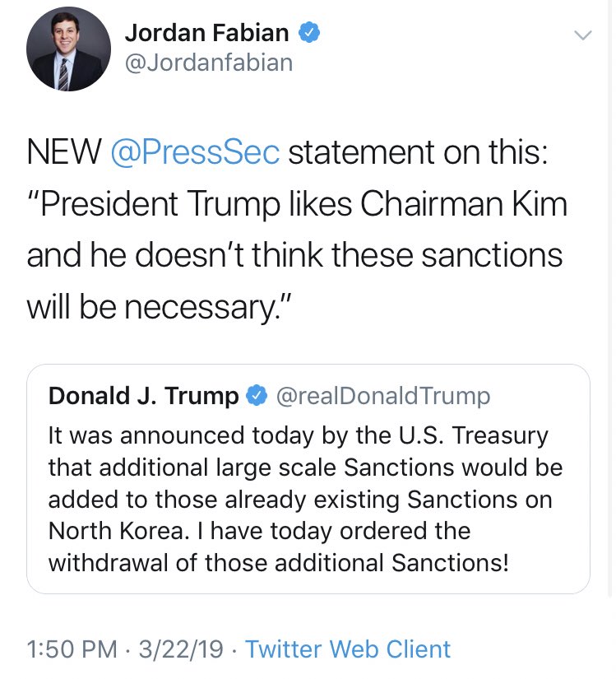This screenshot has height=679, width=616.
Task: Click the Donald J. Trump name in quote
Action: (x=143, y=396)
